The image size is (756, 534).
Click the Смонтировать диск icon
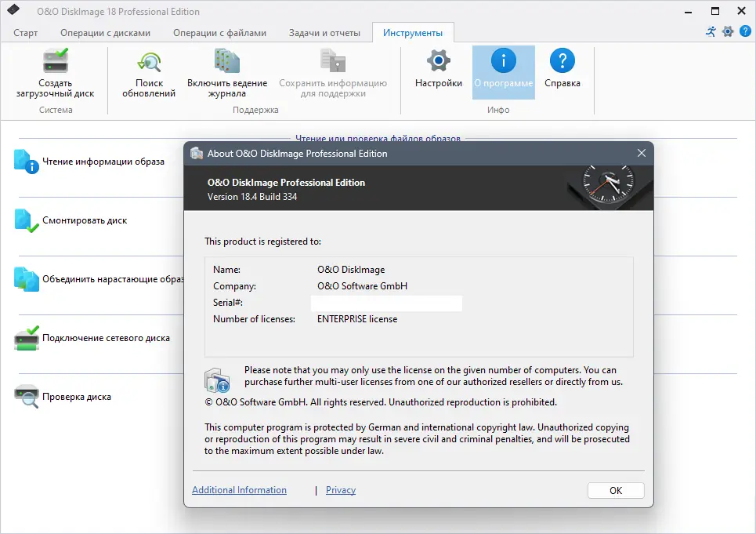point(26,220)
